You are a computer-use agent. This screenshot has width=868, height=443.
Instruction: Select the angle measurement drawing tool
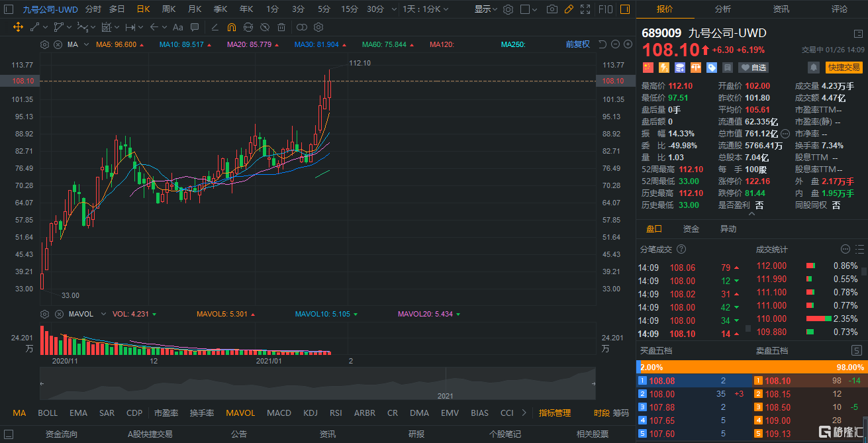(x=215, y=27)
